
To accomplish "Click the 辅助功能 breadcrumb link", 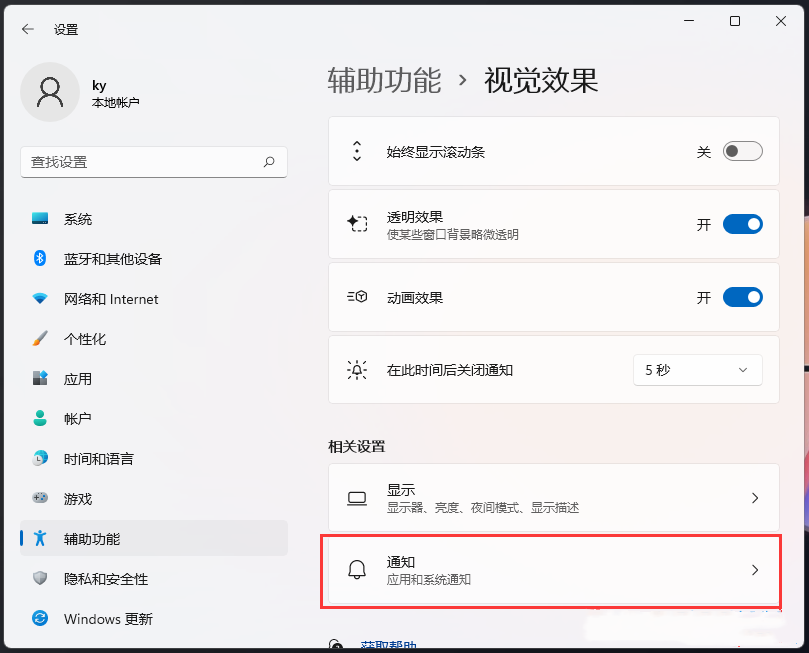I will pyautogui.click(x=384, y=81).
